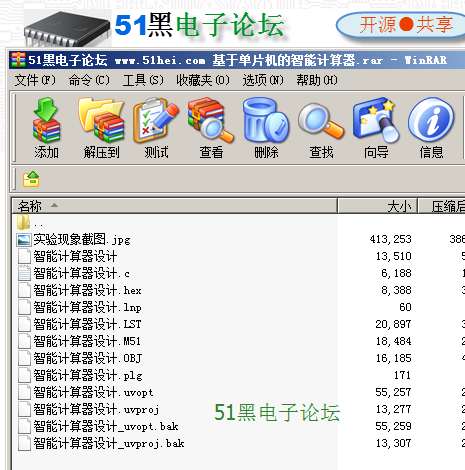Image resolution: width=465 pixels, height=470 pixels.
Task: Click size value 171 of .plg file
Action: click(x=402, y=375)
